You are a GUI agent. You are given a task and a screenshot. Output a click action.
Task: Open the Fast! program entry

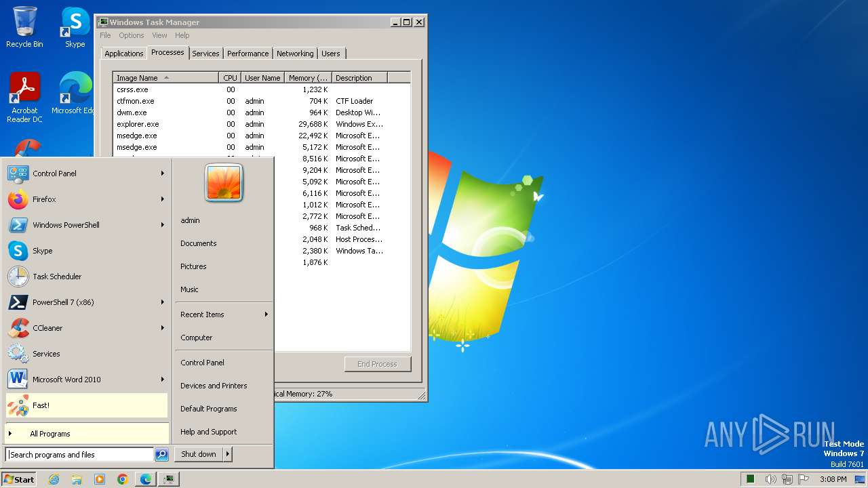(87, 405)
